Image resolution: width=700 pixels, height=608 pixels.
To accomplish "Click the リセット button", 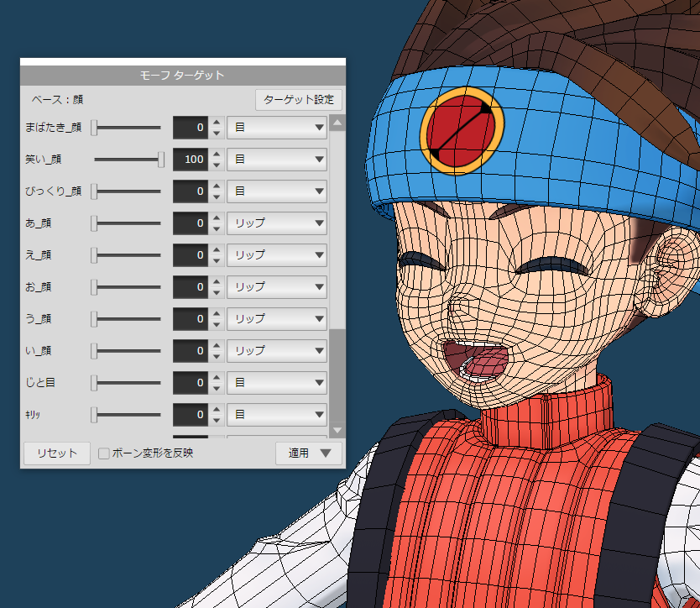I will point(57,453).
